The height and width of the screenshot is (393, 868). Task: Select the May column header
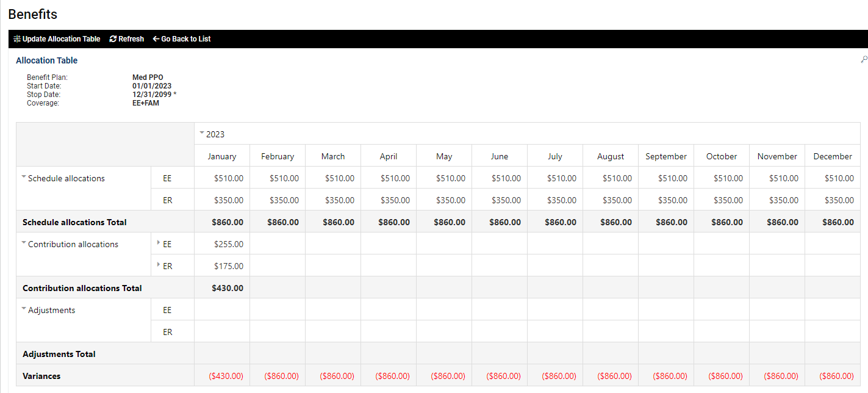tap(444, 156)
